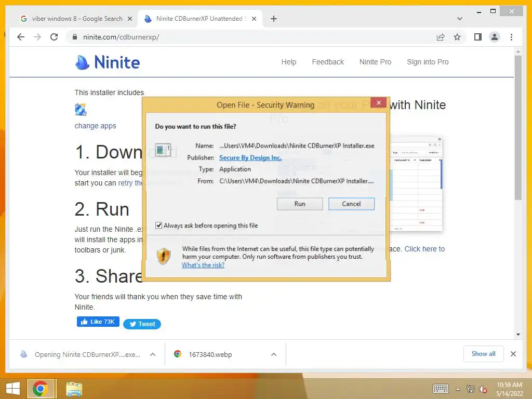Close the viber windows 8 Google Search tab
The image size is (532, 399).
129,19
